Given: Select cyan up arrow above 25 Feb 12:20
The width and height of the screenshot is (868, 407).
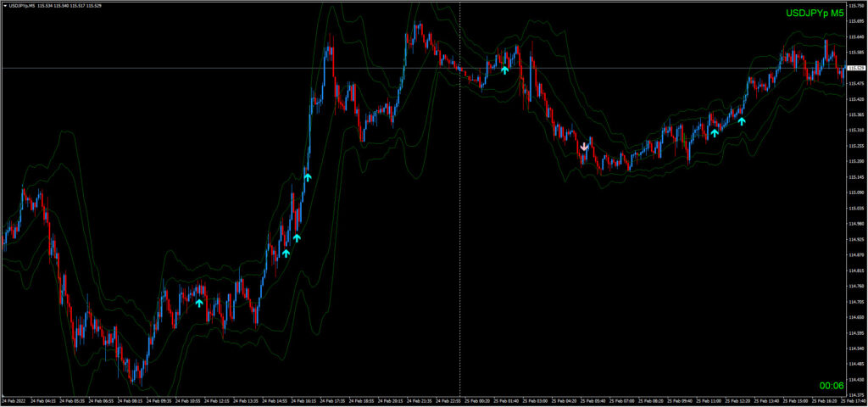Looking at the screenshot, I should 742,121.
